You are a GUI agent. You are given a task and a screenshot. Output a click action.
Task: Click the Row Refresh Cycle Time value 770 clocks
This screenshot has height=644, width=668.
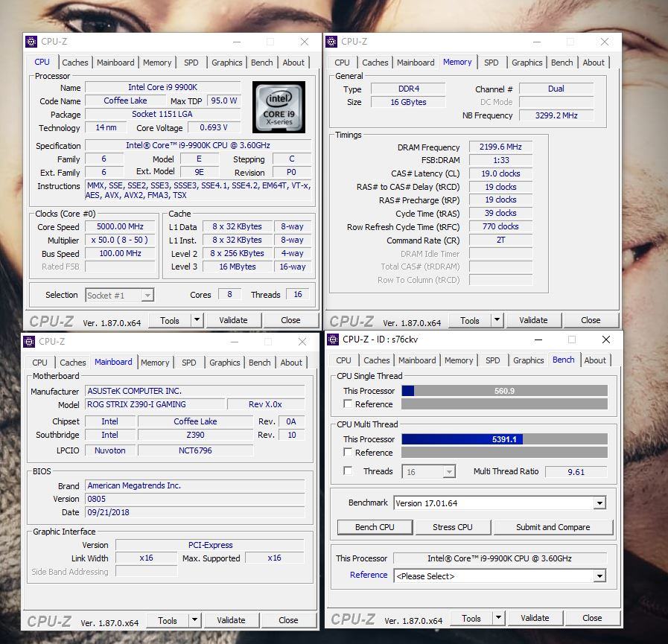click(x=500, y=226)
